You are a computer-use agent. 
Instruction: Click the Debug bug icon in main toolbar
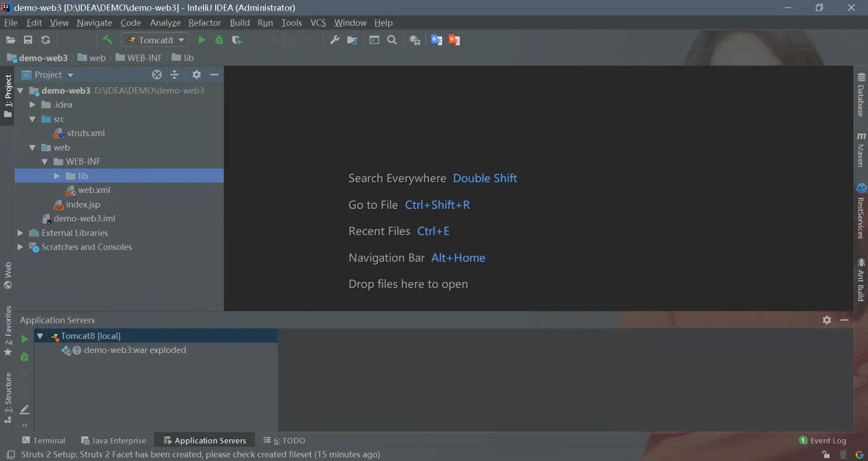click(219, 40)
